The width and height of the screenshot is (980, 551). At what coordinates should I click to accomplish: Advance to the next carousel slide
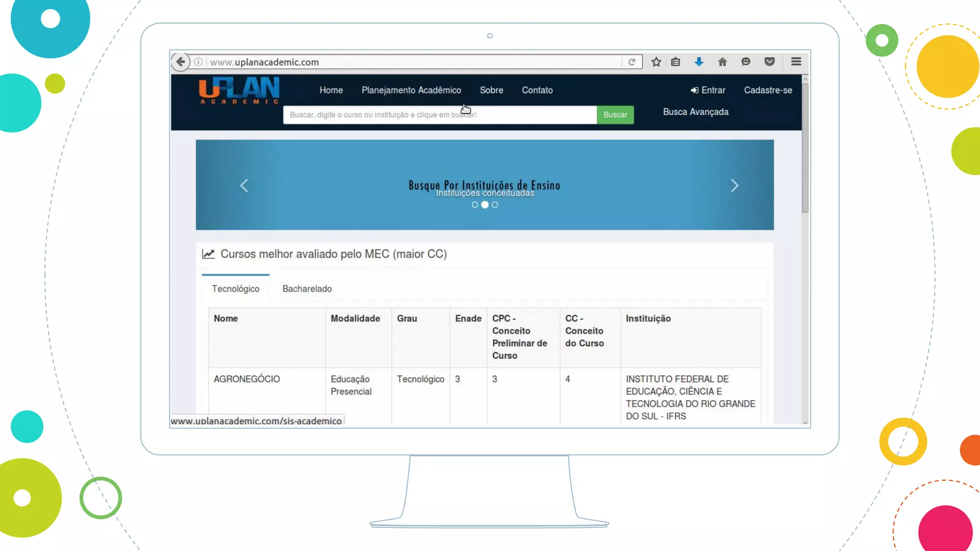pyautogui.click(x=735, y=186)
